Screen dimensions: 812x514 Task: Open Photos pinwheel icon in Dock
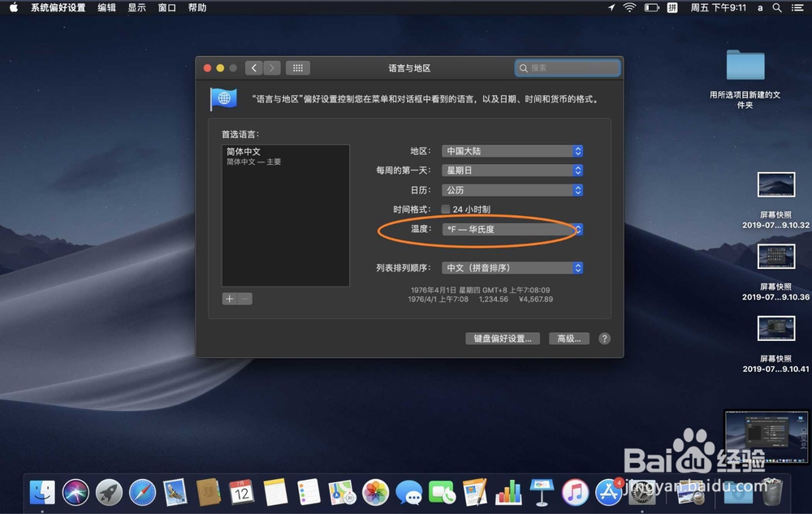point(375,492)
